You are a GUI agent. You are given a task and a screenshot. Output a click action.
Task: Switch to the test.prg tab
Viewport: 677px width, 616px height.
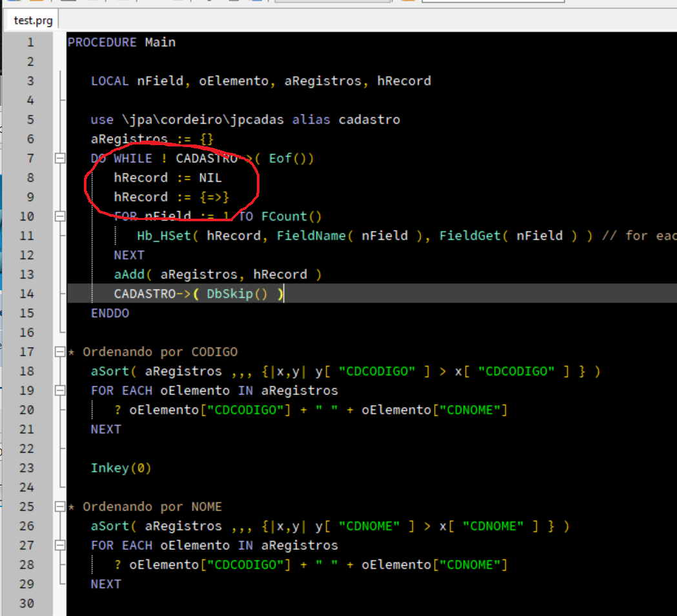(x=33, y=20)
